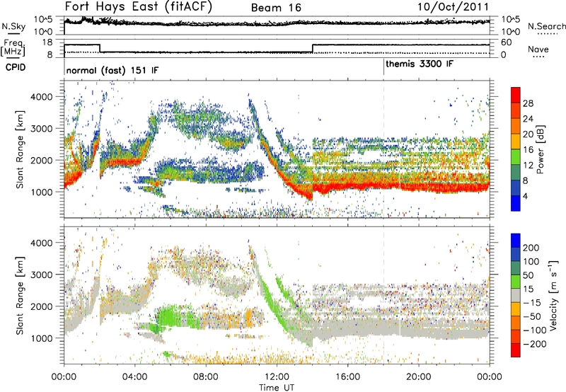This screenshot has height=392, width=566.
Task: Click the '-15' tick on Velocity color bar
Action: click(532, 303)
